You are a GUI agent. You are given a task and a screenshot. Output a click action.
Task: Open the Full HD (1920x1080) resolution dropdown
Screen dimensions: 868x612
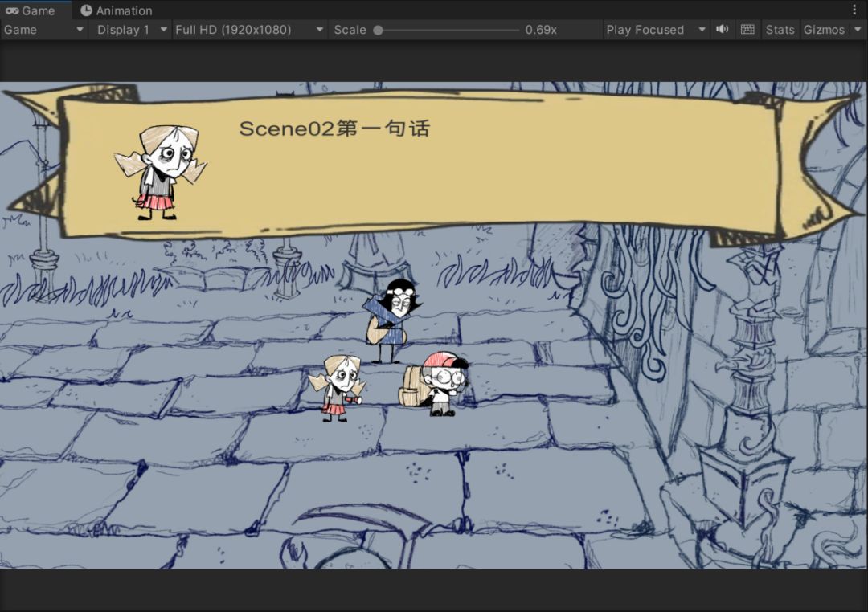[249, 30]
